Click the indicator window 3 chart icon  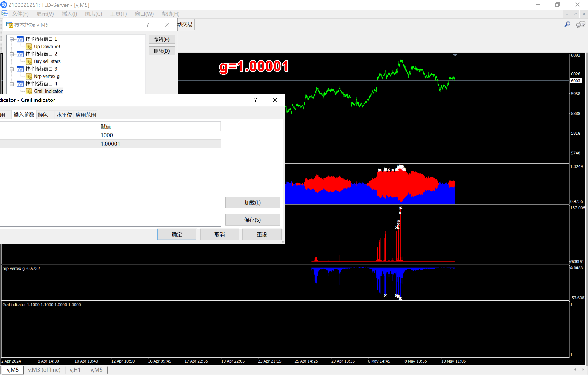click(20, 69)
